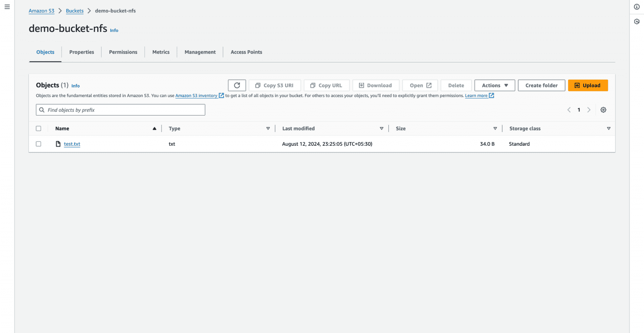Click the file icon beside test.txt
The height and width of the screenshot is (333, 644).
[58, 144]
